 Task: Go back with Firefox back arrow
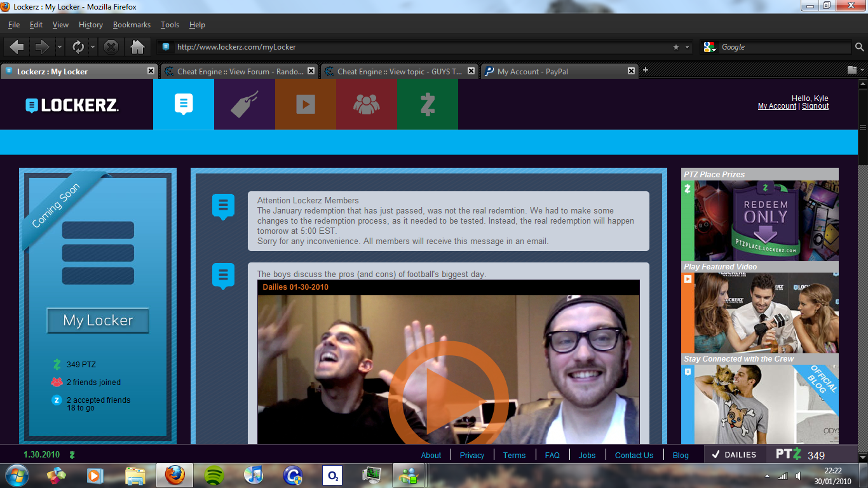[17, 46]
